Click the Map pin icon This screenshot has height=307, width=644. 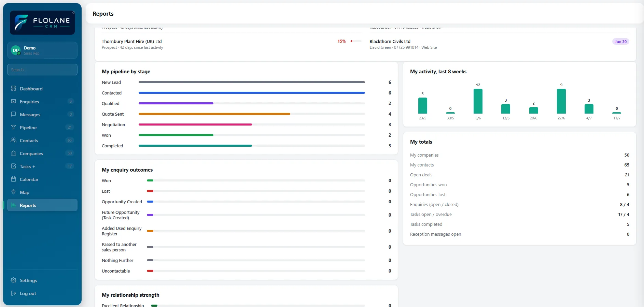coord(14,192)
